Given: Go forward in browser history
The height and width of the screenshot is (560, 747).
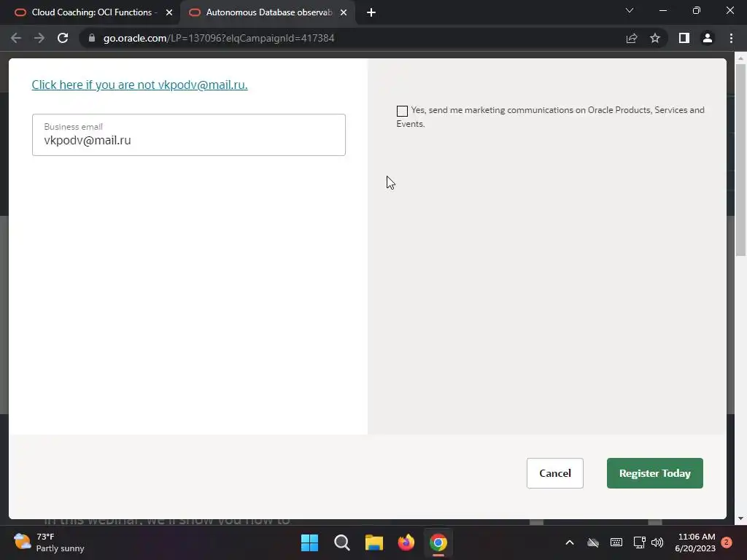Looking at the screenshot, I should click(x=39, y=38).
